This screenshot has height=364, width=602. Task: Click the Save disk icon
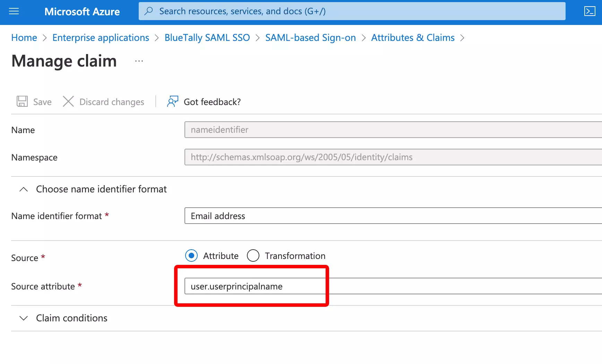tap(22, 102)
